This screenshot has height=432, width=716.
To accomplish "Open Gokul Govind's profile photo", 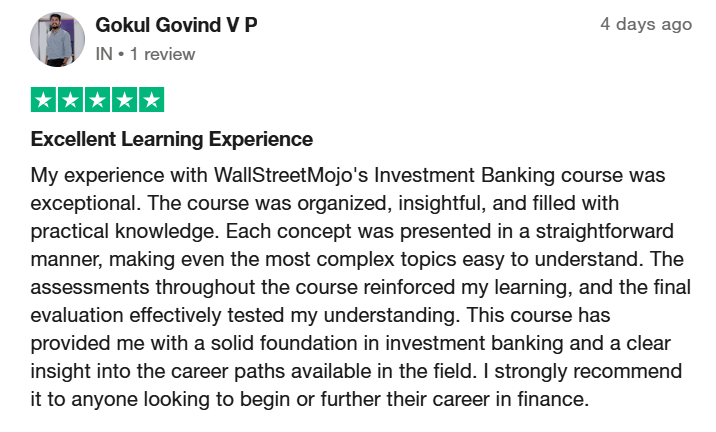I will (x=57, y=39).
